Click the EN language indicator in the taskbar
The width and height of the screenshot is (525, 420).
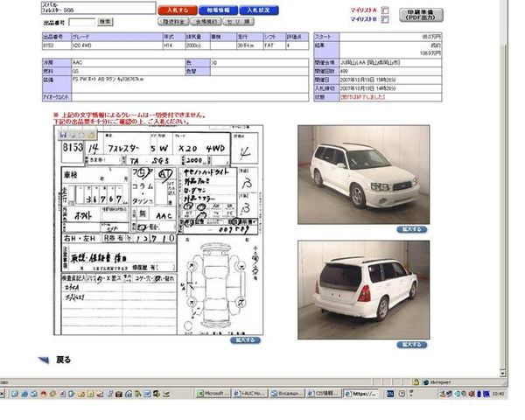pyautogui.click(x=390, y=394)
